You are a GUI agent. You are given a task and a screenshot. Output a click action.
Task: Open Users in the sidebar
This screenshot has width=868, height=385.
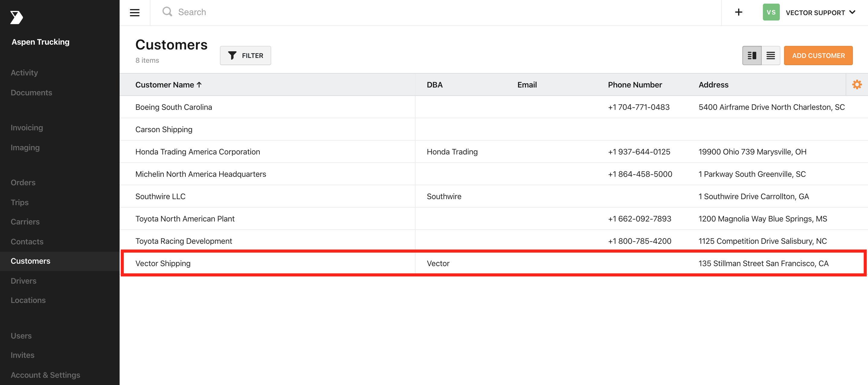(x=21, y=336)
